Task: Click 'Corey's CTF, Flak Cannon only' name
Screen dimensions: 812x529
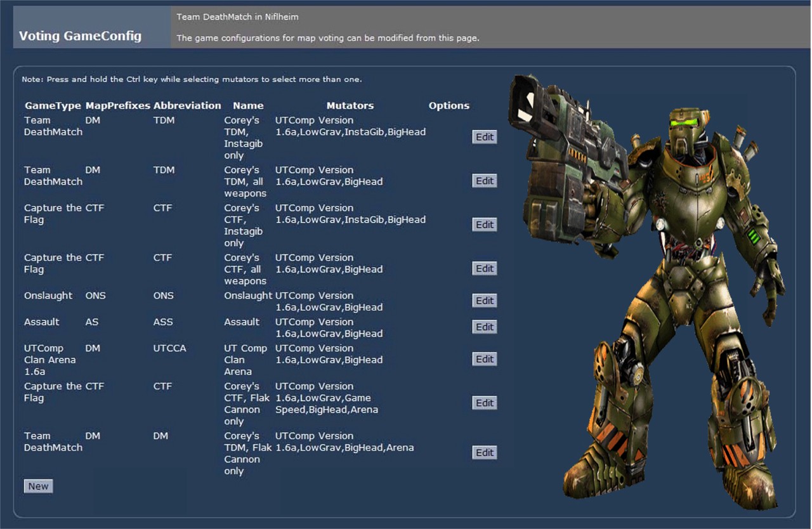Action: point(247,403)
